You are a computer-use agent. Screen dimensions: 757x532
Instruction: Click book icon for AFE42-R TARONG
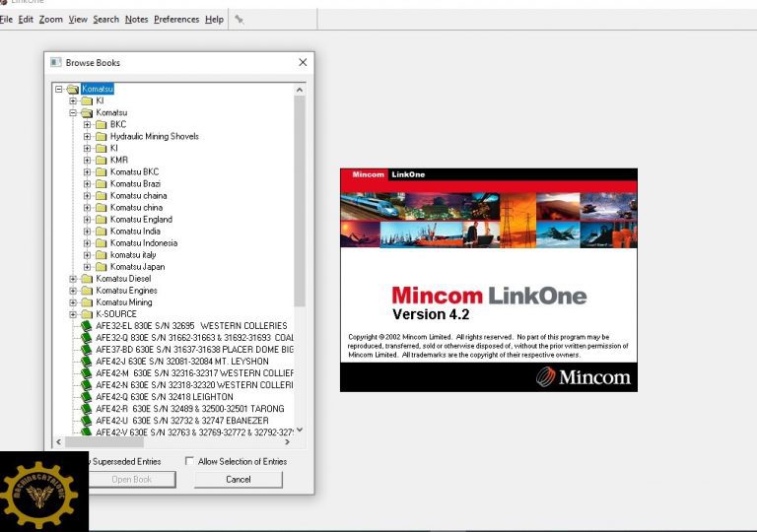(87, 409)
